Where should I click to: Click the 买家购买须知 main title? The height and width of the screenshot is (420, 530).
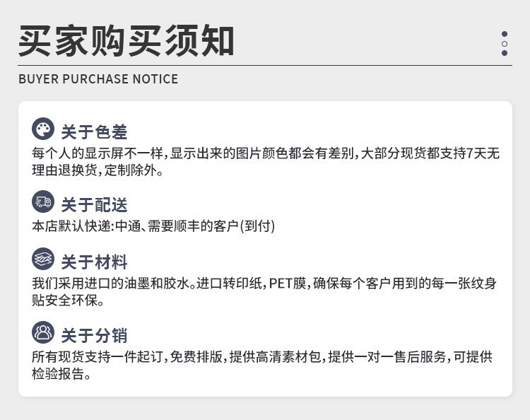[x=126, y=40]
